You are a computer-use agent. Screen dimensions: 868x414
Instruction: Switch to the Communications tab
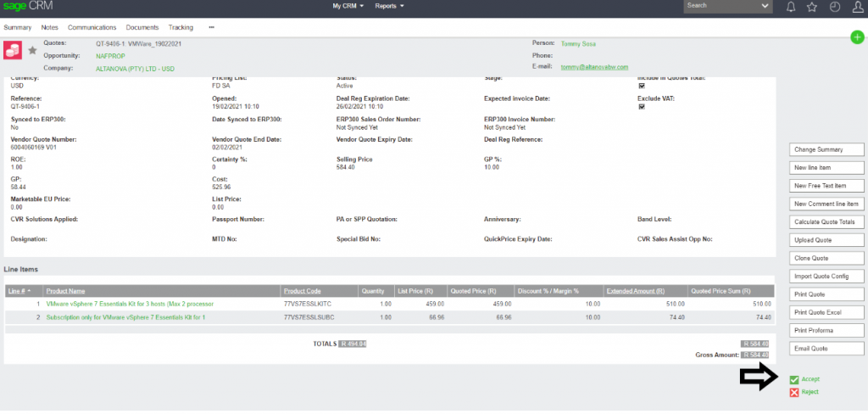coord(92,27)
